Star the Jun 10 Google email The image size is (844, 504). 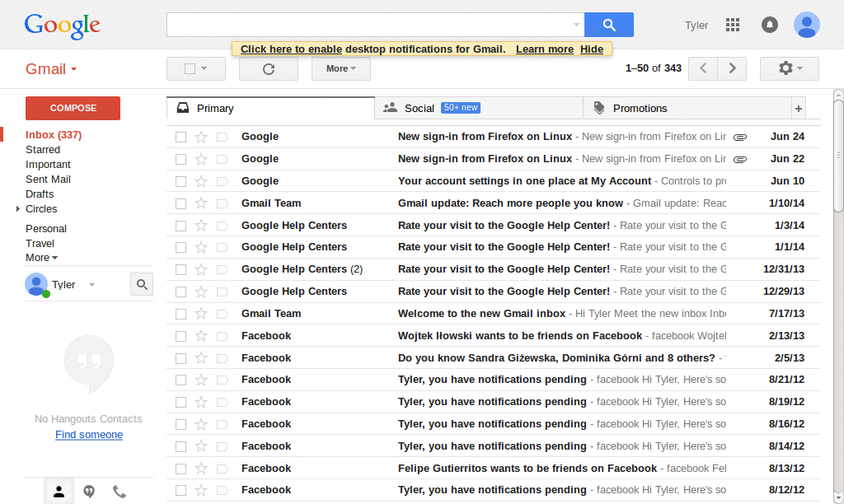pyautogui.click(x=201, y=181)
